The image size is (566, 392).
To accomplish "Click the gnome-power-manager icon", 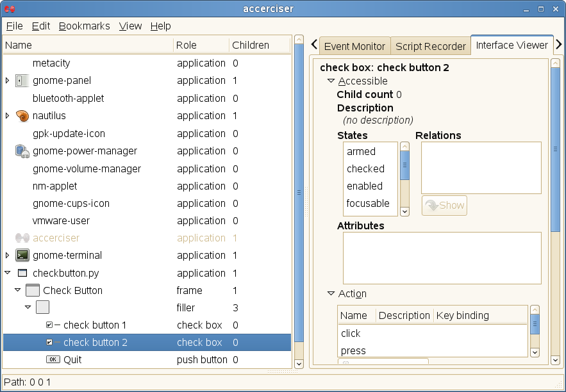I will point(22,151).
